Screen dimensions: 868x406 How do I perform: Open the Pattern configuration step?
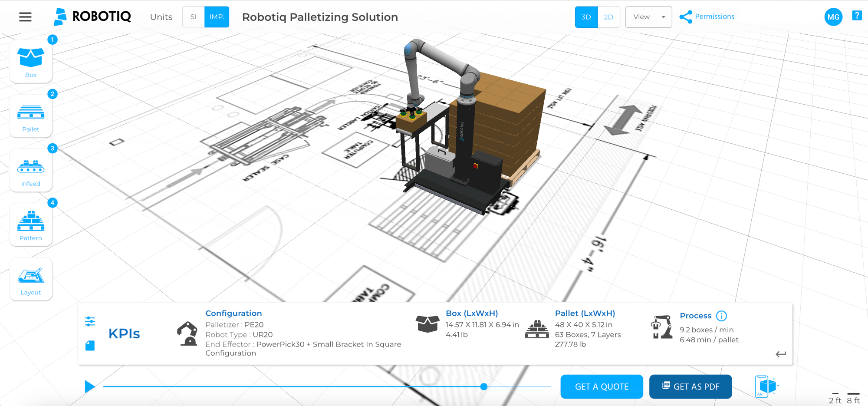point(31,224)
